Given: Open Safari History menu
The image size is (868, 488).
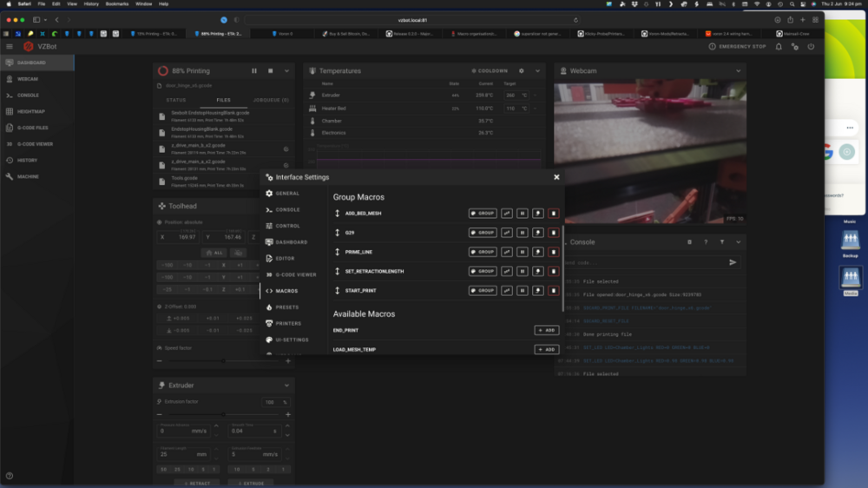Looking at the screenshot, I should (x=91, y=3).
